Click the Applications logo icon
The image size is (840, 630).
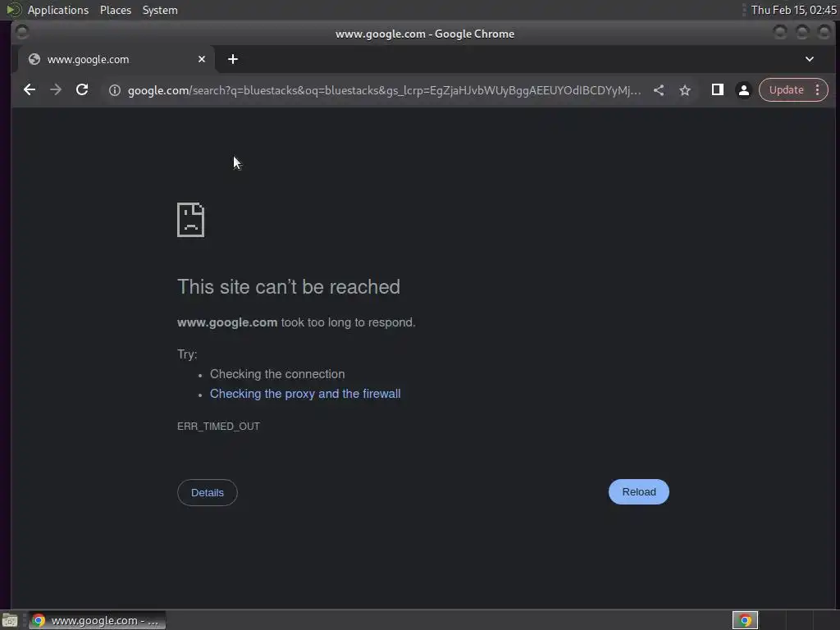tap(14, 10)
